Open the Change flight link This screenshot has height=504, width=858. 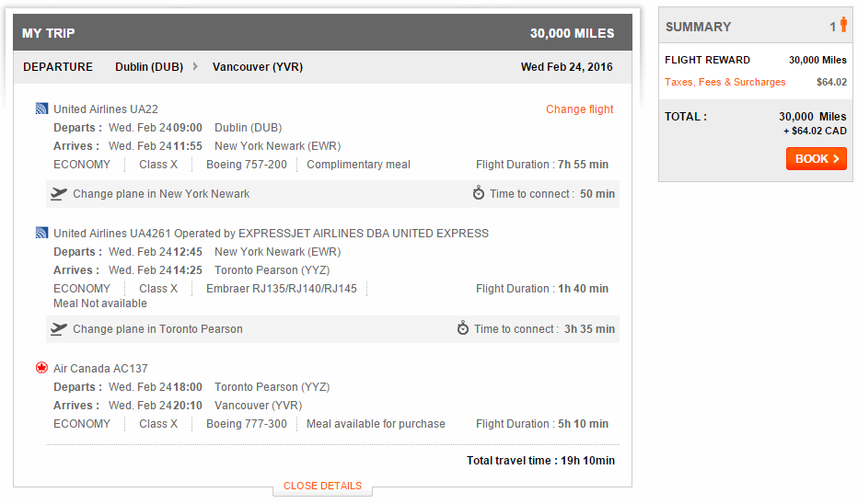[x=579, y=109]
